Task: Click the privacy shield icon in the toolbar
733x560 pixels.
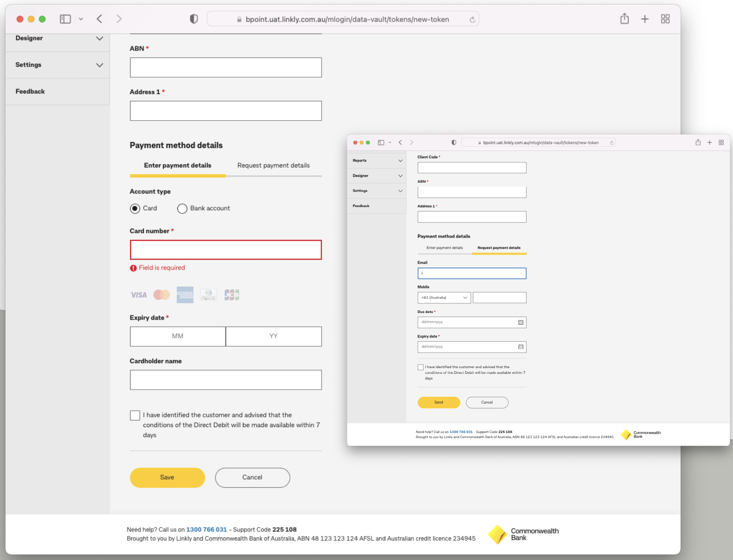Action: click(194, 19)
